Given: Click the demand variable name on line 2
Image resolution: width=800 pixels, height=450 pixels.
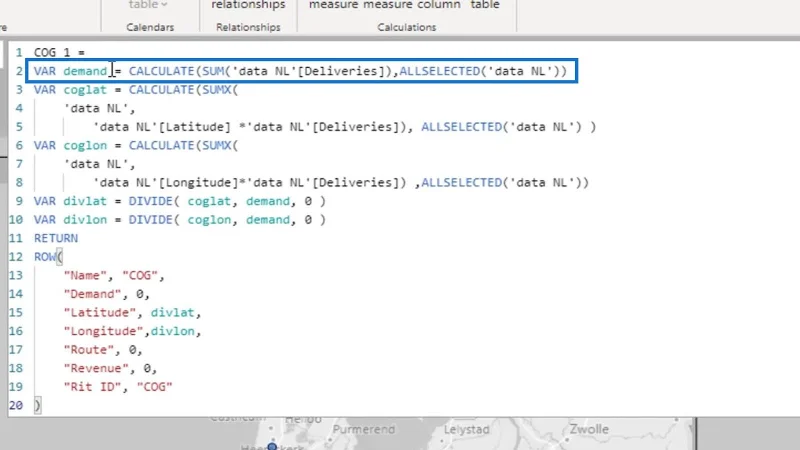Looking at the screenshot, I should (85, 71).
